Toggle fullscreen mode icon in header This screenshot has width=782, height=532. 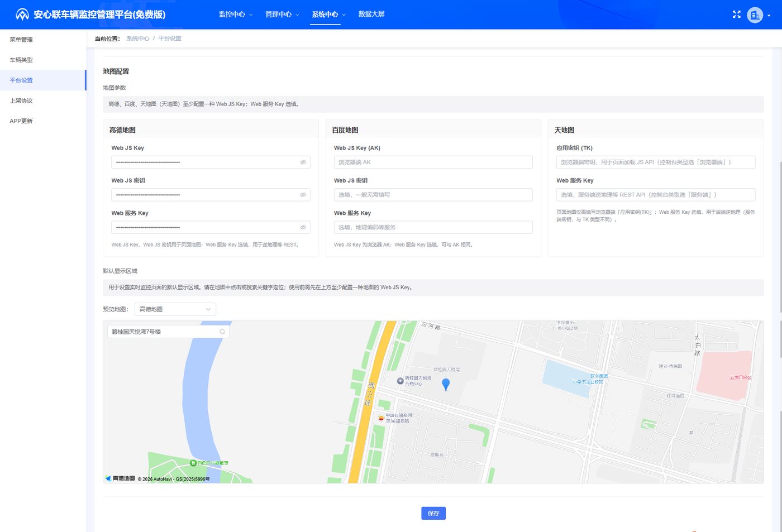(x=736, y=15)
